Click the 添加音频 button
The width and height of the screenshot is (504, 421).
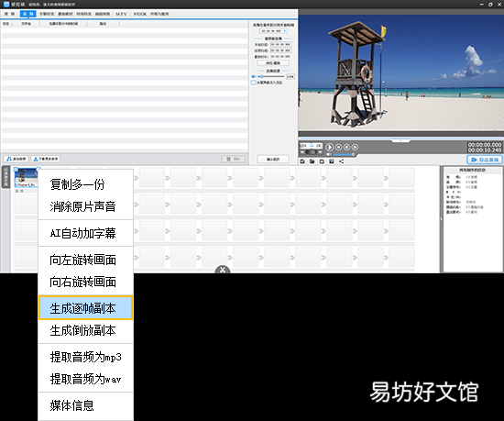pyautogui.click(x=16, y=159)
